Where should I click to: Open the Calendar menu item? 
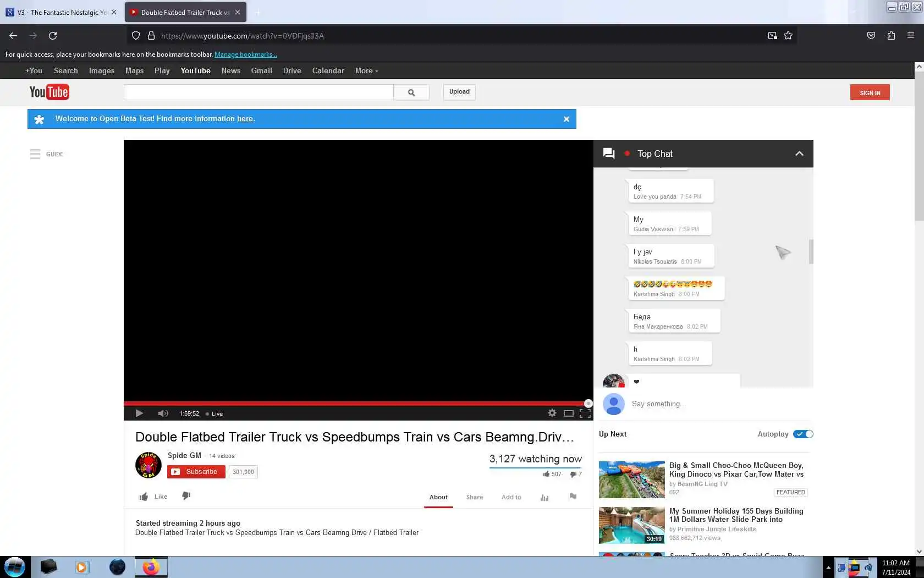328,70
